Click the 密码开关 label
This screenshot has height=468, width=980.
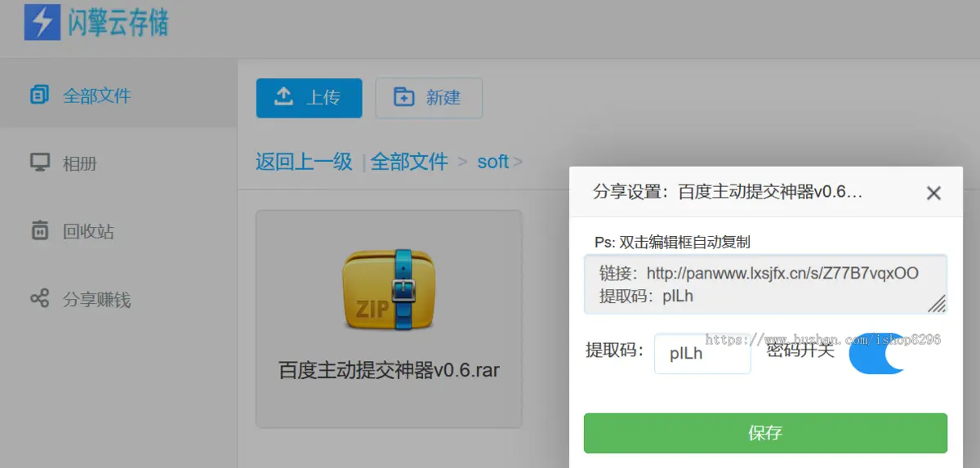tap(800, 350)
